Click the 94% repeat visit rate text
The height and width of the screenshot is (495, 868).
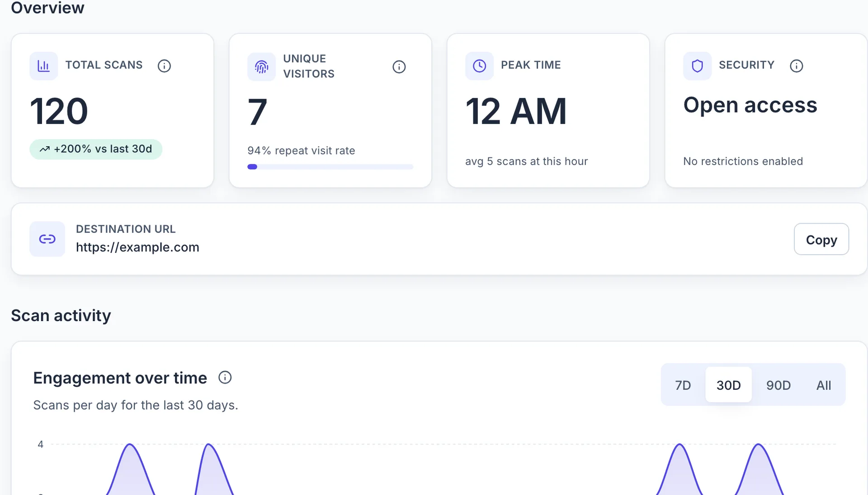(301, 151)
